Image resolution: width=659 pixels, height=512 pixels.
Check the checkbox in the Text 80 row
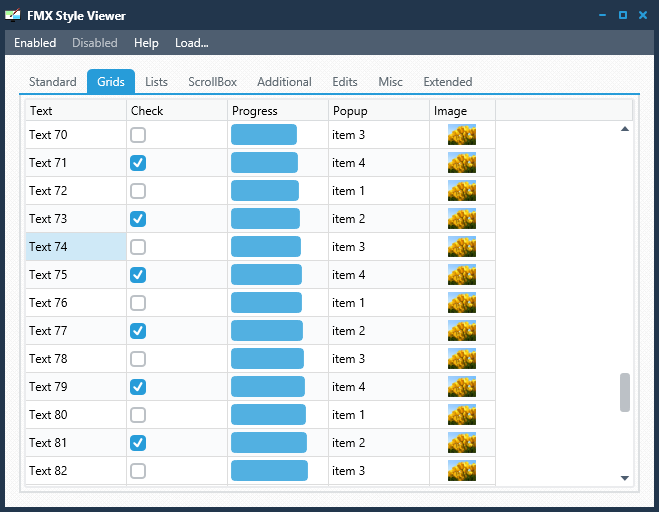pos(138,415)
